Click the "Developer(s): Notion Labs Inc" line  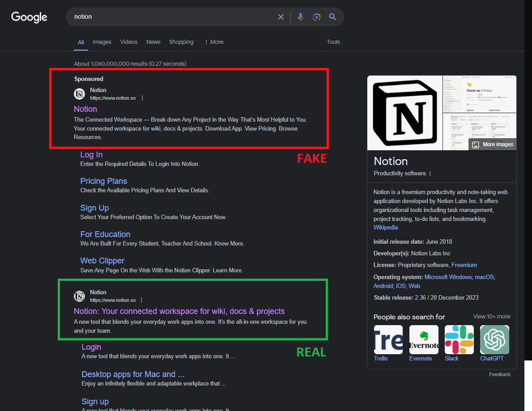(x=412, y=253)
